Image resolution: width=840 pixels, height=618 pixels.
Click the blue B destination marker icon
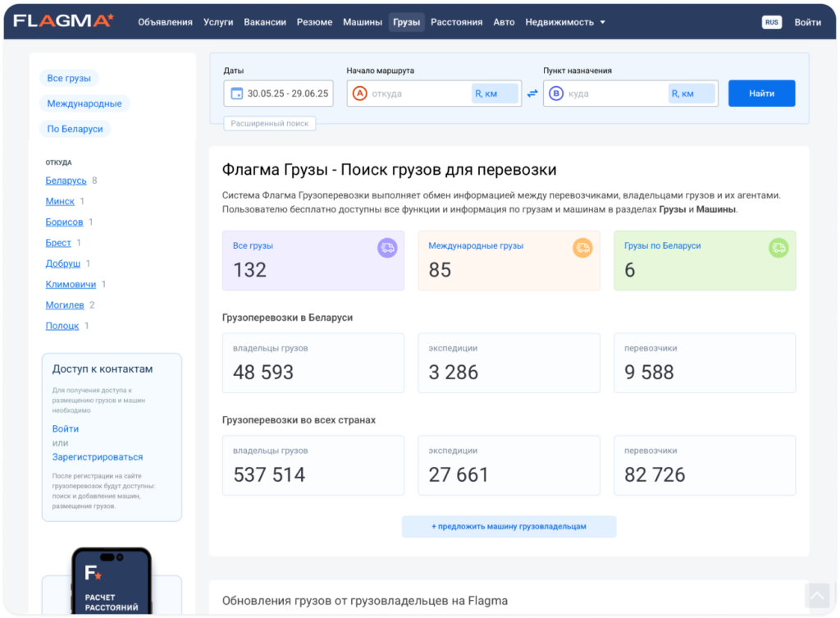tap(555, 93)
